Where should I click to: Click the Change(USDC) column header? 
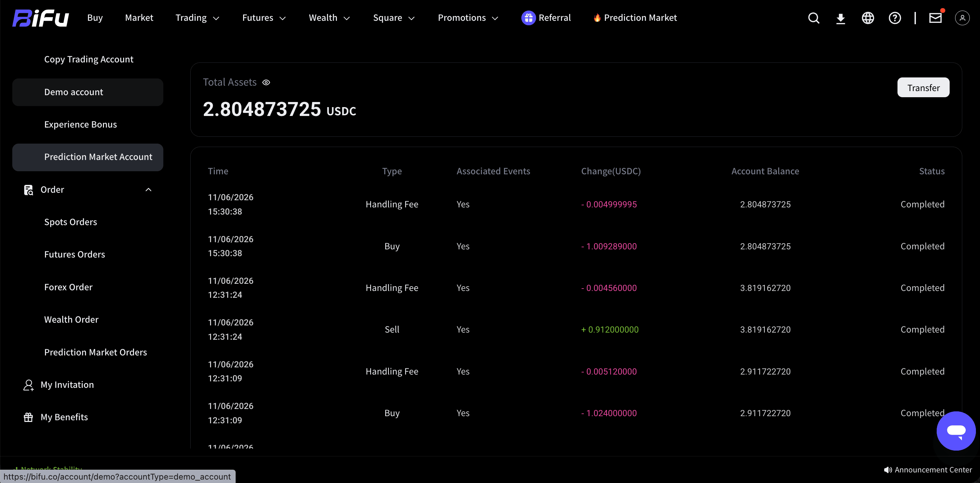coord(611,171)
